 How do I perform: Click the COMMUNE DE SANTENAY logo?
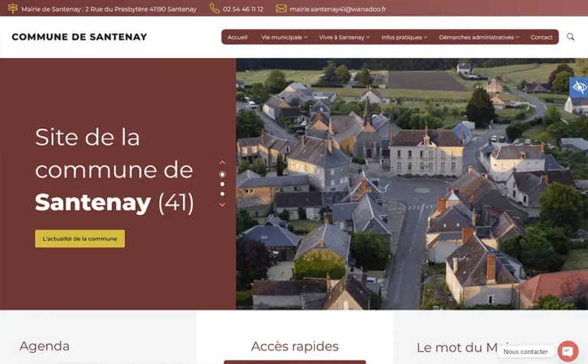[80, 37]
